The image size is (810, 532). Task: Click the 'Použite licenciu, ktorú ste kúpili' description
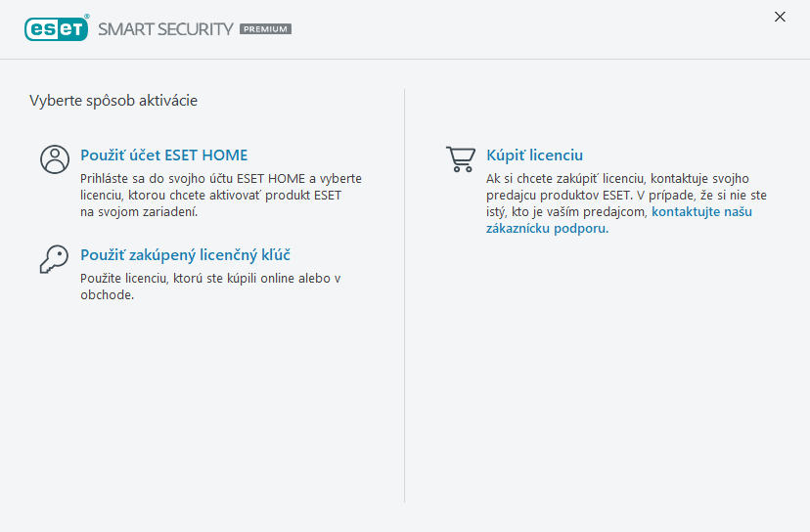209,279
